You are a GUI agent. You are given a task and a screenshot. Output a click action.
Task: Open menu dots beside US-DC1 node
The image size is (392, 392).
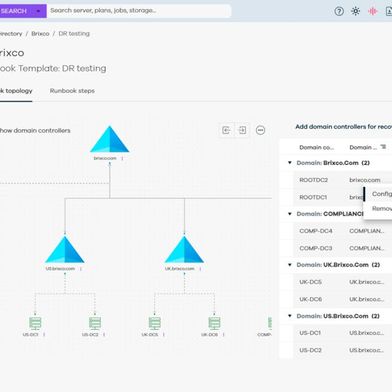(44, 334)
